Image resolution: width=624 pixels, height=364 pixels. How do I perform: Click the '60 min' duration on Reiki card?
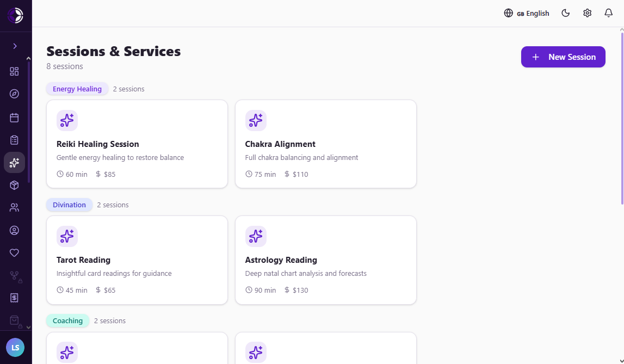click(72, 174)
